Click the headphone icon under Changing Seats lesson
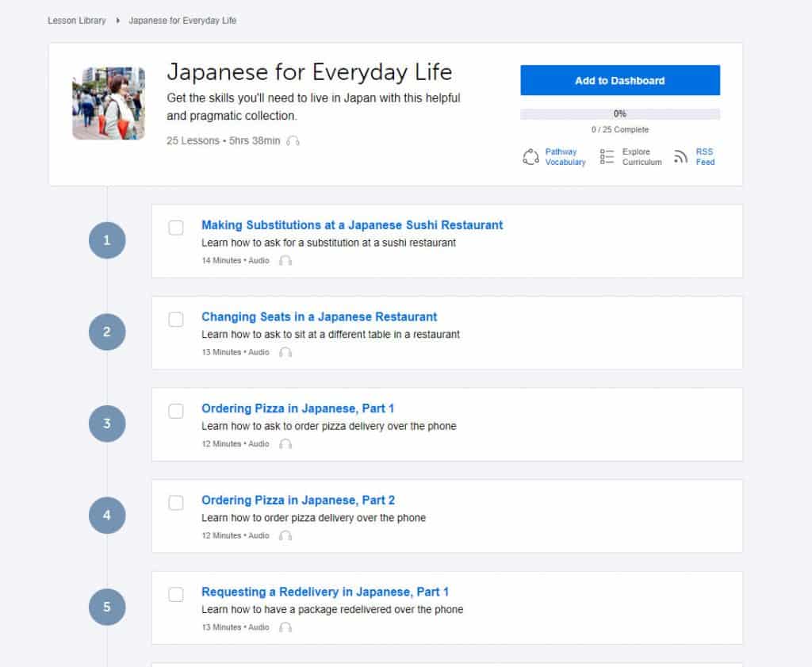The image size is (812, 667). click(x=285, y=352)
